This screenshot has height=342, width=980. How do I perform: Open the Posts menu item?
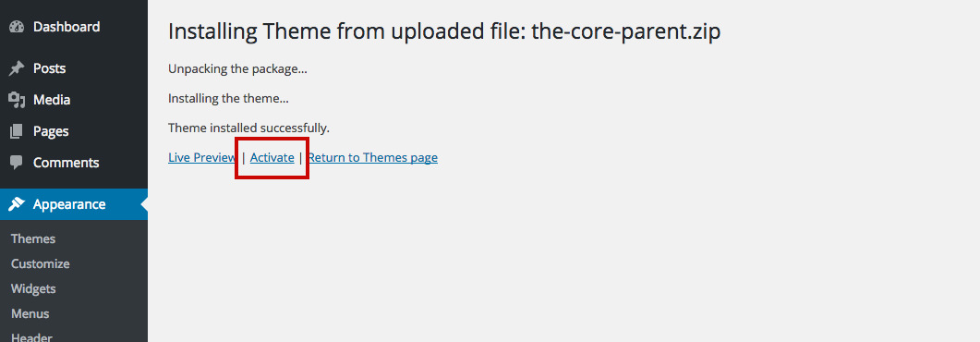point(49,68)
